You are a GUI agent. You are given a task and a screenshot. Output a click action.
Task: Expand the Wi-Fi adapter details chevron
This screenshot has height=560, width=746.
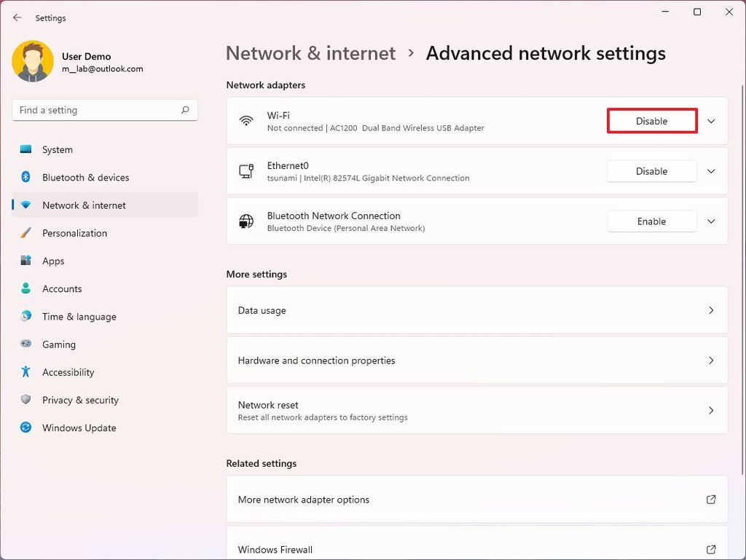710,121
